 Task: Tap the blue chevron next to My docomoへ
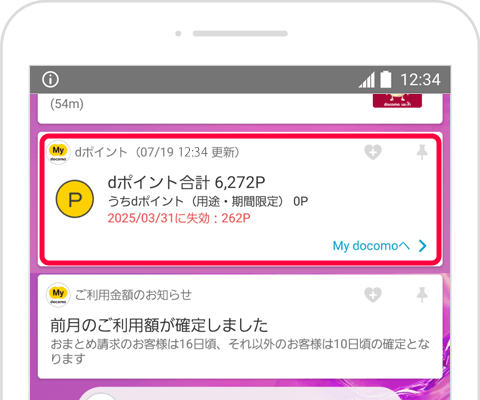tap(423, 246)
